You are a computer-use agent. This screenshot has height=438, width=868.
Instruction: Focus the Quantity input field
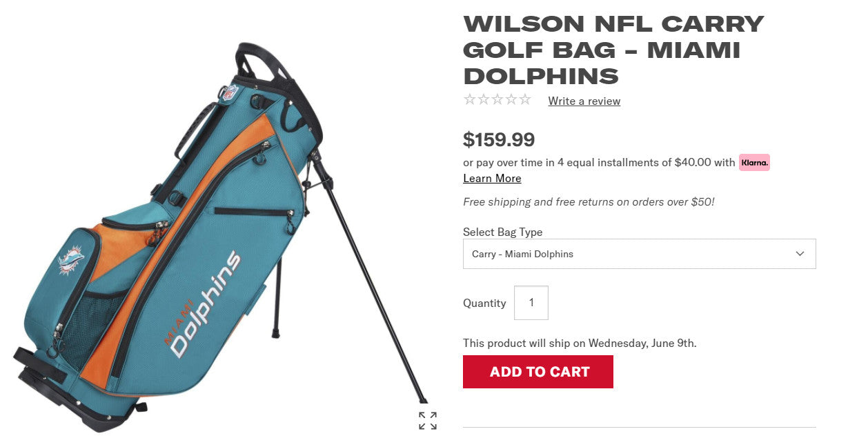click(x=531, y=303)
